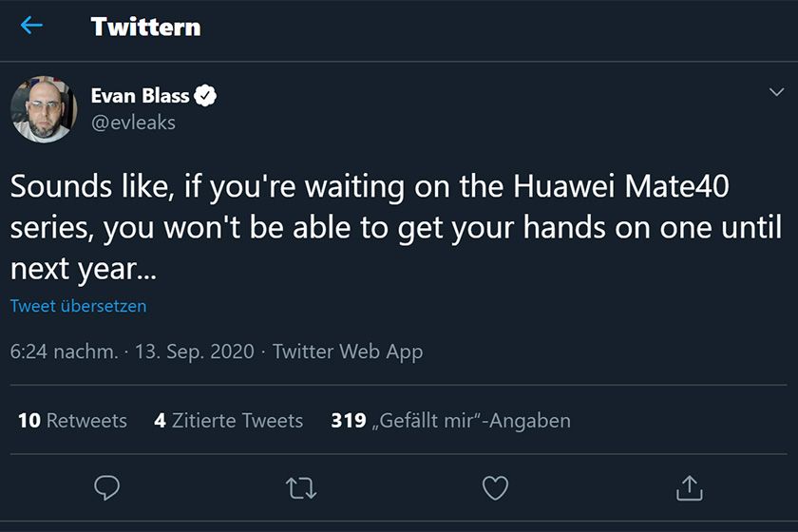View the list of 10 Retweets
Image resolution: width=798 pixels, height=532 pixels.
[x=72, y=420]
